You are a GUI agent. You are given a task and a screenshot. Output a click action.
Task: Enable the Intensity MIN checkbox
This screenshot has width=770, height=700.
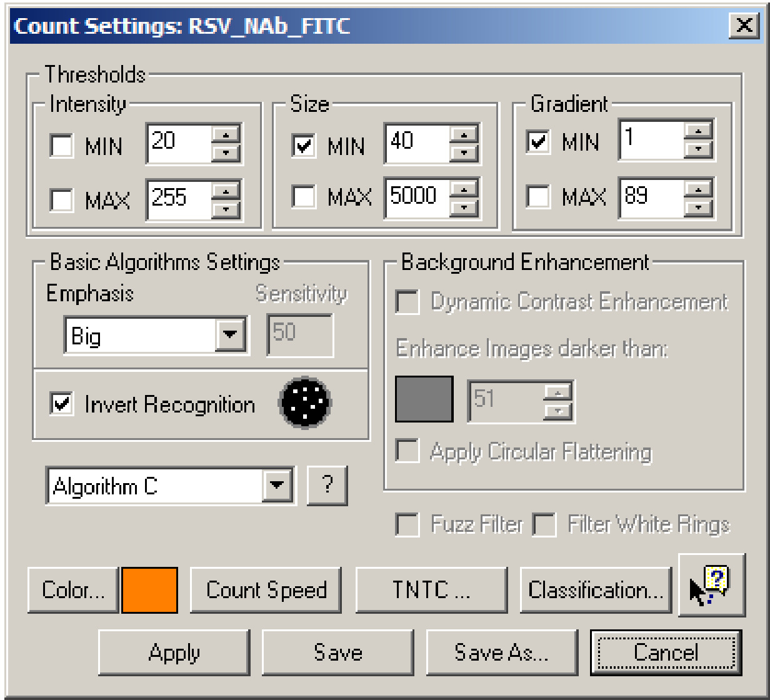(x=61, y=147)
